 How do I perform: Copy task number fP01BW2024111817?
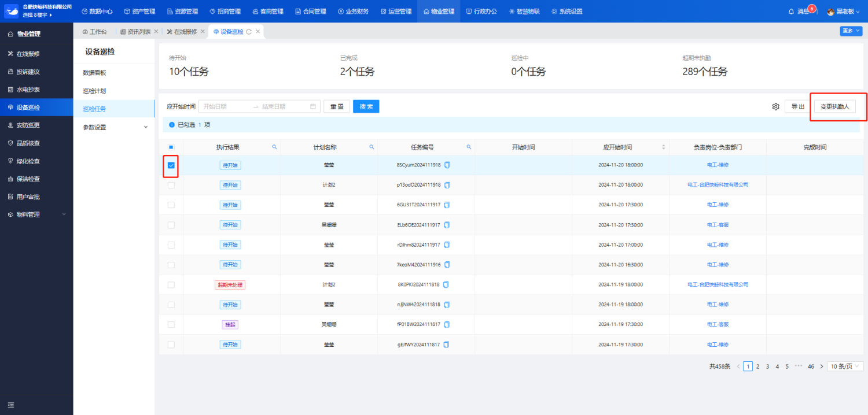(447, 324)
